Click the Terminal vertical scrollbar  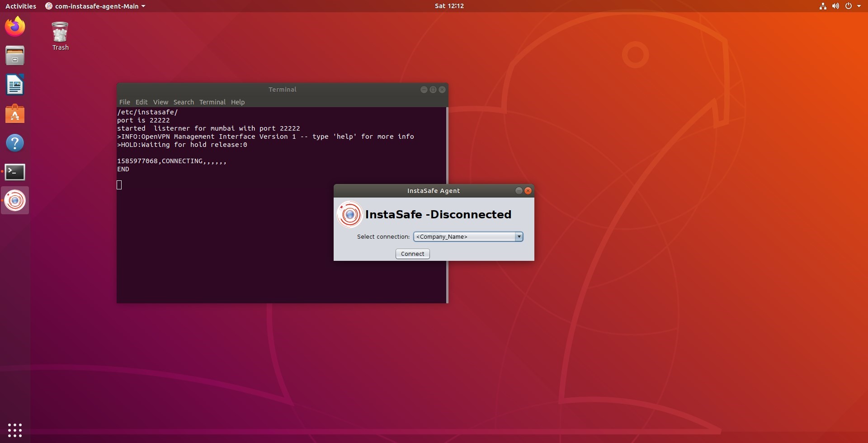[x=447, y=145]
